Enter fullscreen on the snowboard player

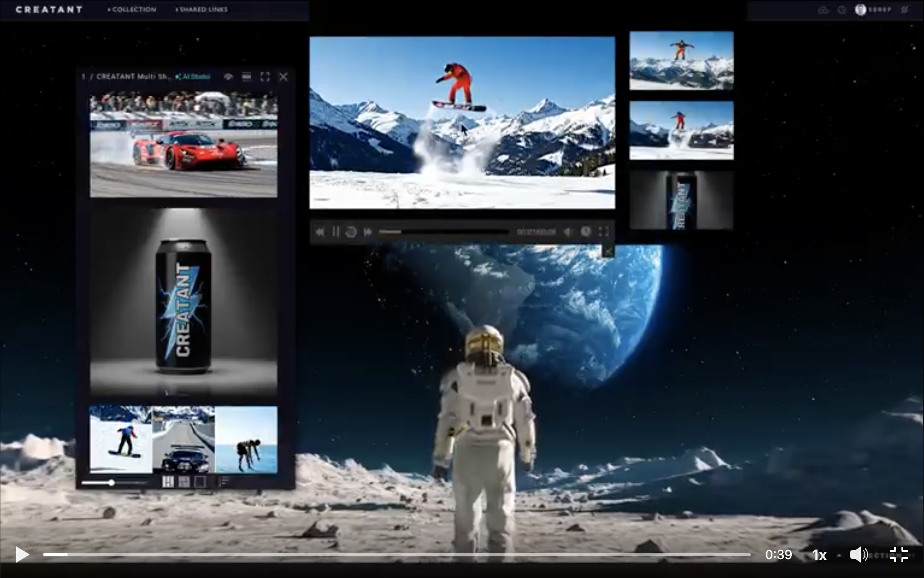604,232
